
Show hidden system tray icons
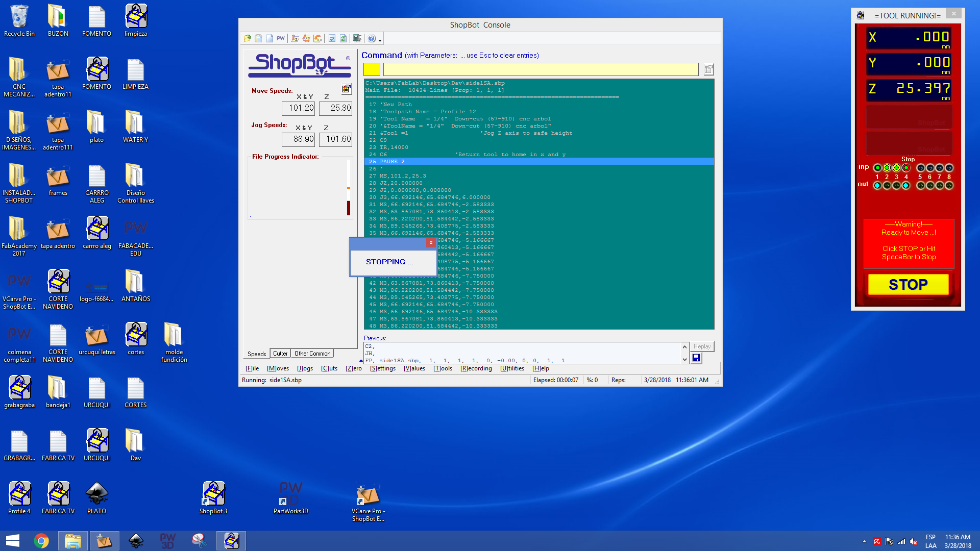click(864, 541)
